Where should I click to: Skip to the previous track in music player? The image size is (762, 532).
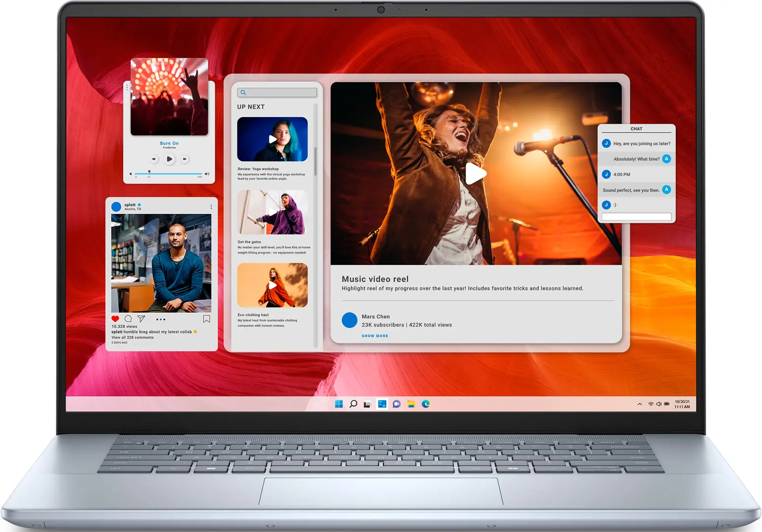pyautogui.click(x=154, y=159)
